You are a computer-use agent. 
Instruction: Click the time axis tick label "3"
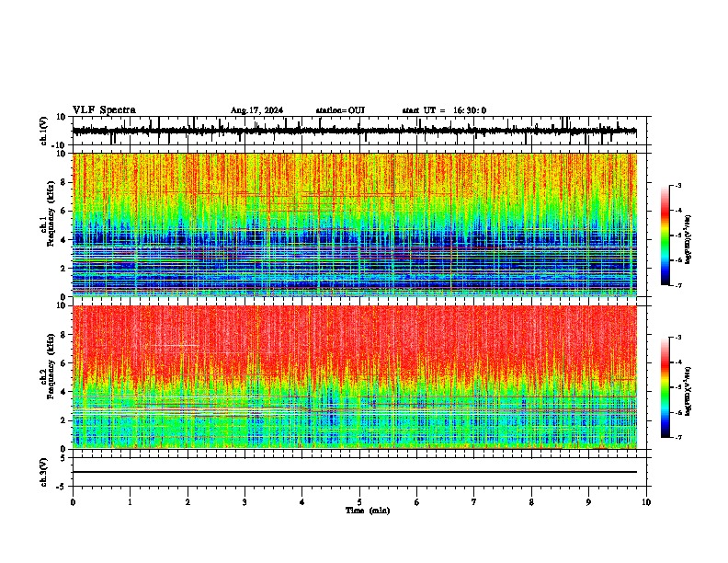245,502
